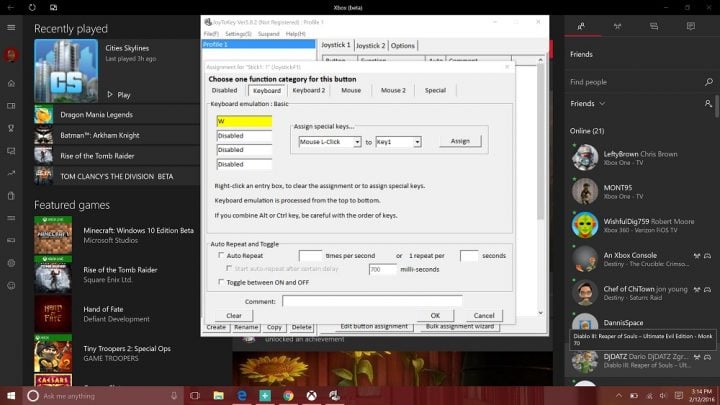Open the Store bag sidebar icon

point(11,196)
